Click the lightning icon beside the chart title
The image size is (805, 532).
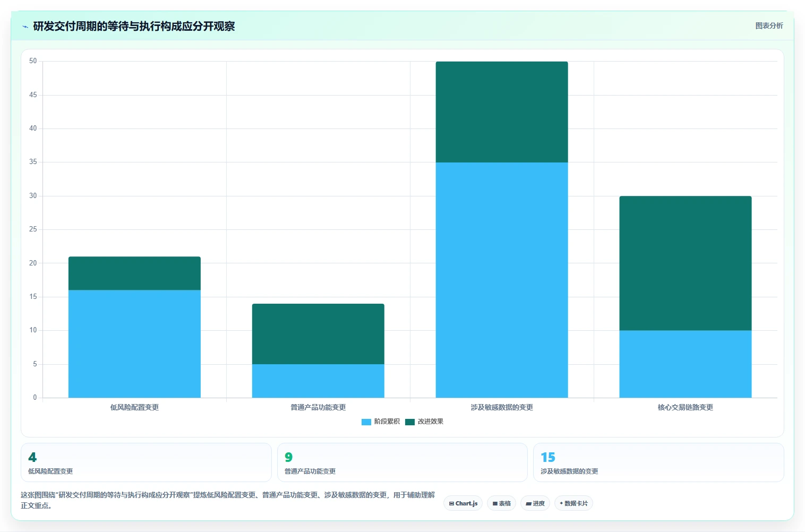[x=25, y=27]
